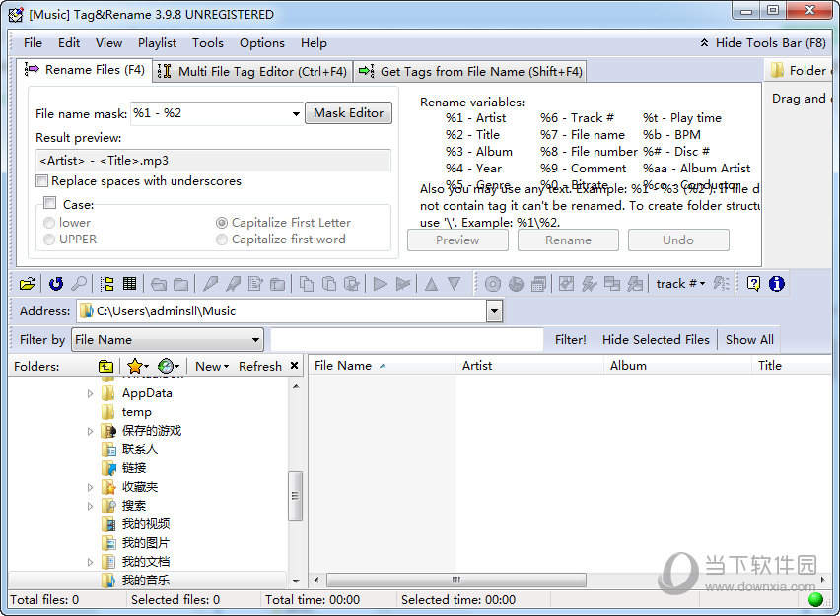The width and height of the screenshot is (840, 616).
Task: Toggle the folder tree view toolbar icon
Action: pos(107,284)
